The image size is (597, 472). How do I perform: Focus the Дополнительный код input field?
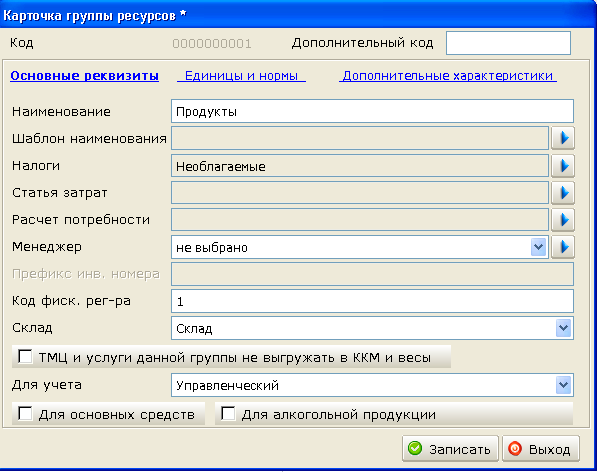point(508,43)
